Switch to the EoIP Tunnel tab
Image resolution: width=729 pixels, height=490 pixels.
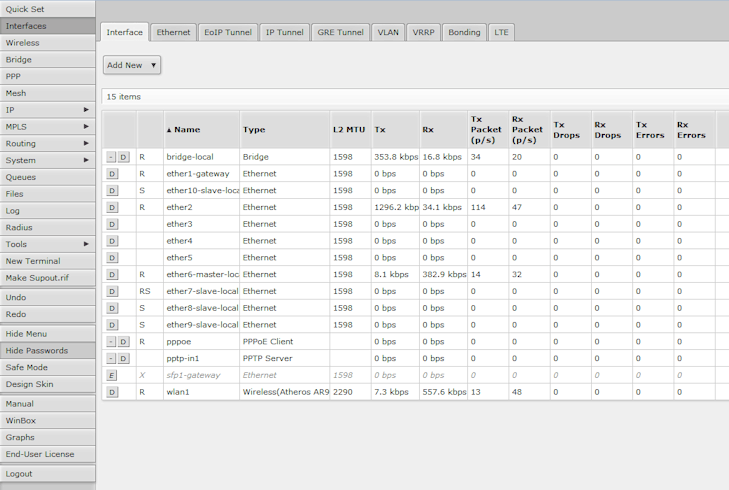[228, 32]
